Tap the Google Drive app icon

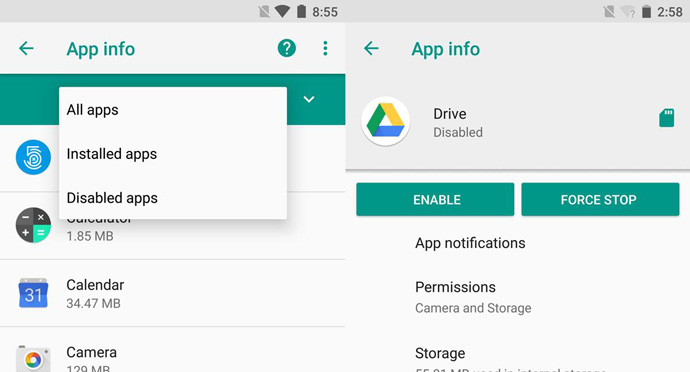pyautogui.click(x=385, y=122)
